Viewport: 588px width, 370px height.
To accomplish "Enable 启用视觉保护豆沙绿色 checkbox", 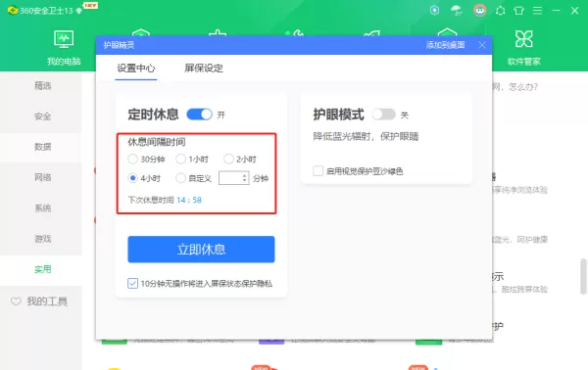I will (x=318, y=170).
